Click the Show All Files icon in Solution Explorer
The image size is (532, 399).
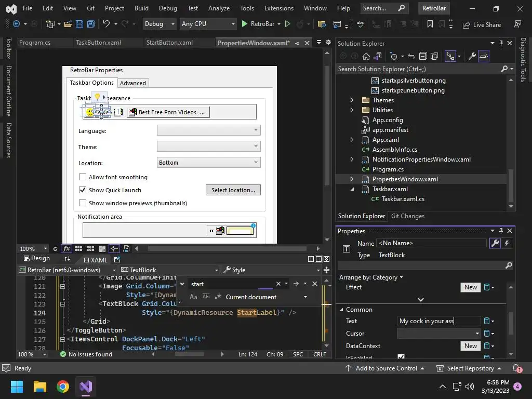(x=434, y=56)
